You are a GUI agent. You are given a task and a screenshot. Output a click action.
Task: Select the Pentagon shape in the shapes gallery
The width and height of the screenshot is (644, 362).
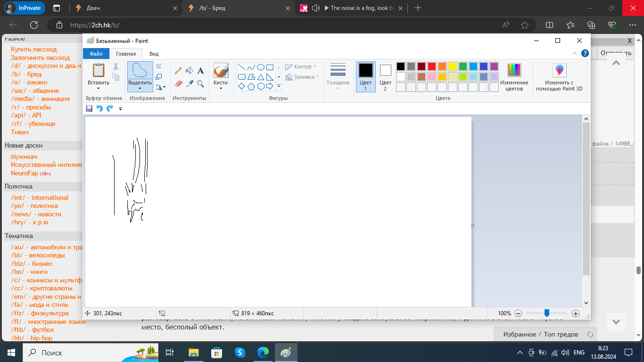click(251, 86)
